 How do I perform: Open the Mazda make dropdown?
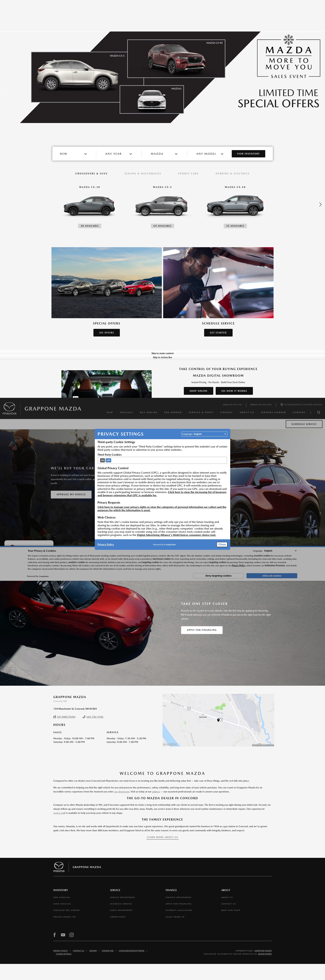[164, 154]
